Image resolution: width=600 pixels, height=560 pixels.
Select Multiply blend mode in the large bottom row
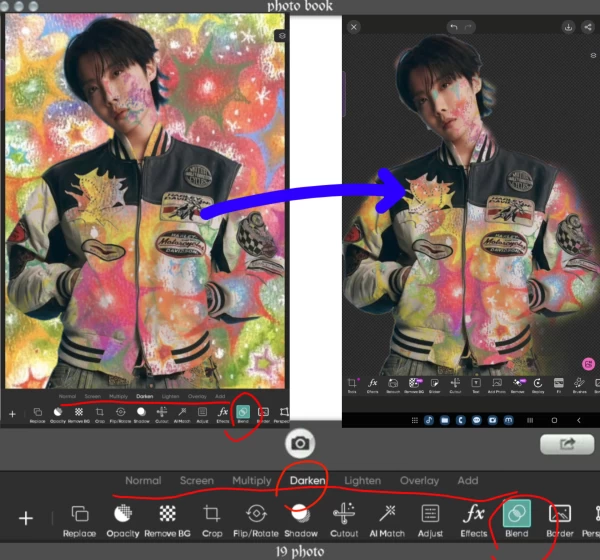click(251, 480)
